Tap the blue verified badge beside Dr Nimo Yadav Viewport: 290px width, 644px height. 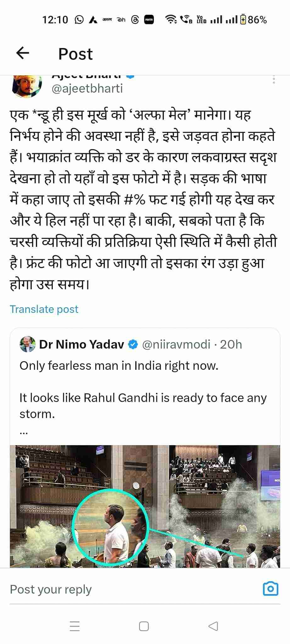point(133,345)
